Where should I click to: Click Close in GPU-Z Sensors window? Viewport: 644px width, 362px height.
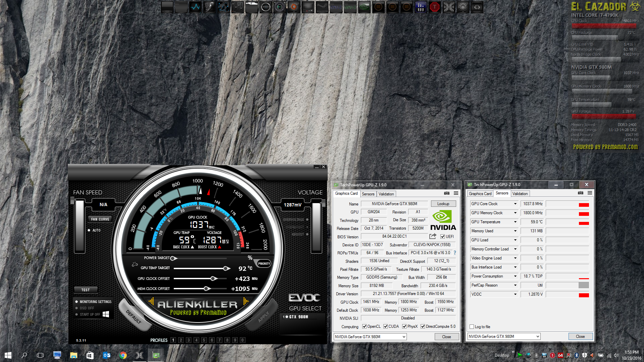(580, 337)
